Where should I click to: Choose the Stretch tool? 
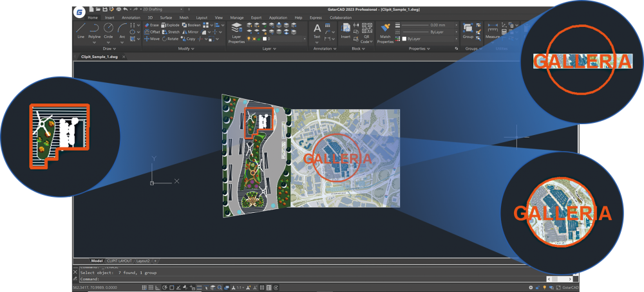(x=171, y=32)
